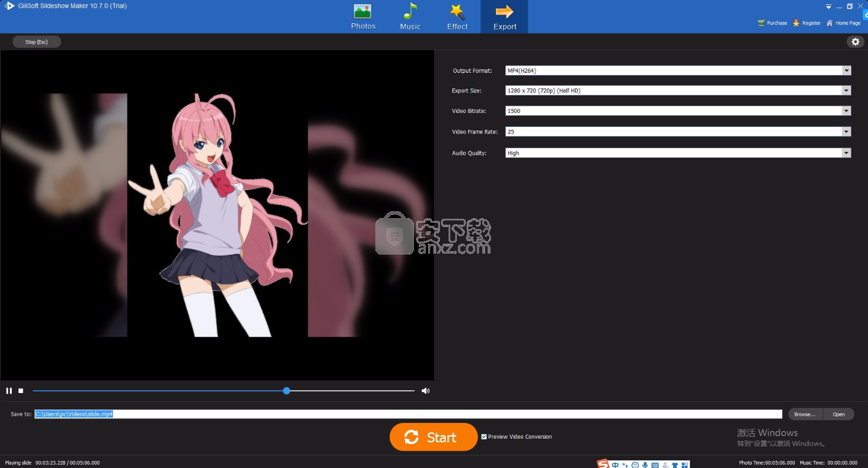Click the square stop playback icon
The height and width of the screenshot is (468, 868).
[21, 390]
